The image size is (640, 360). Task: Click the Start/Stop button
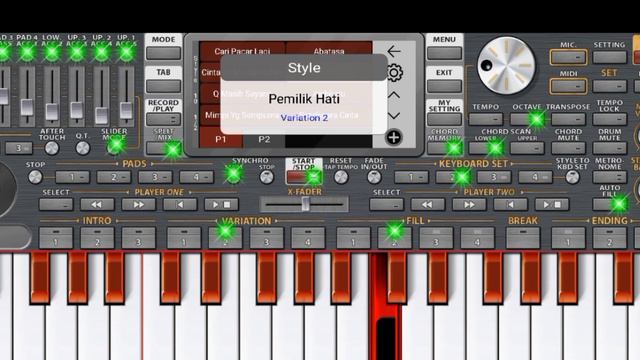click(x=304, y=177)
